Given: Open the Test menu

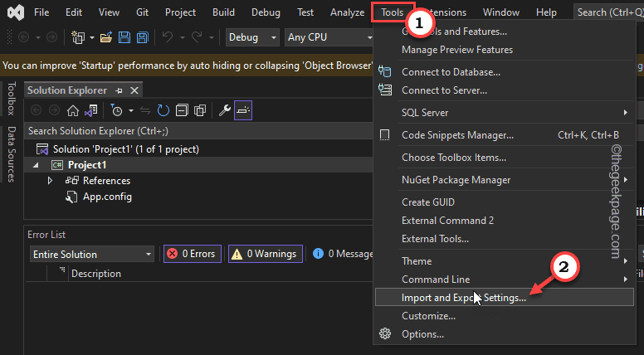Looking at the screenshot, I should tap(305, 12).
